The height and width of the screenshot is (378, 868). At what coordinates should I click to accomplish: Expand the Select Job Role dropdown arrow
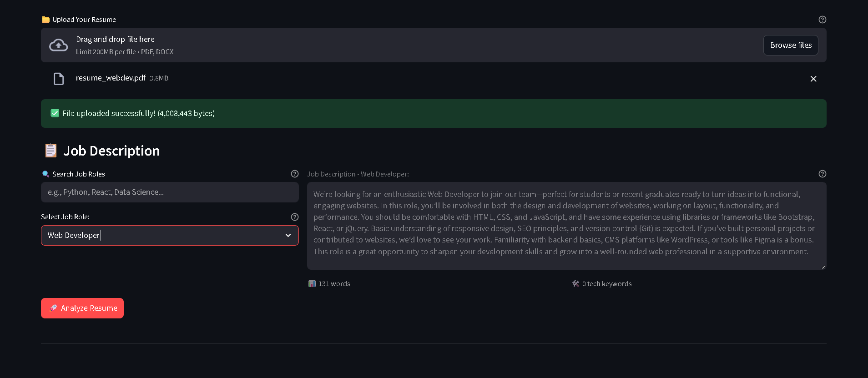(288, 235)
